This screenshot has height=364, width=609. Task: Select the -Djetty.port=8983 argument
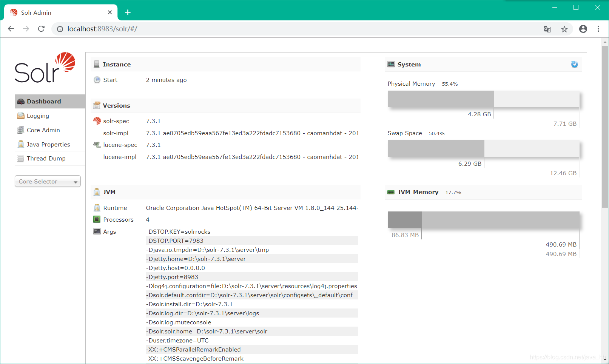coord(252,277)
